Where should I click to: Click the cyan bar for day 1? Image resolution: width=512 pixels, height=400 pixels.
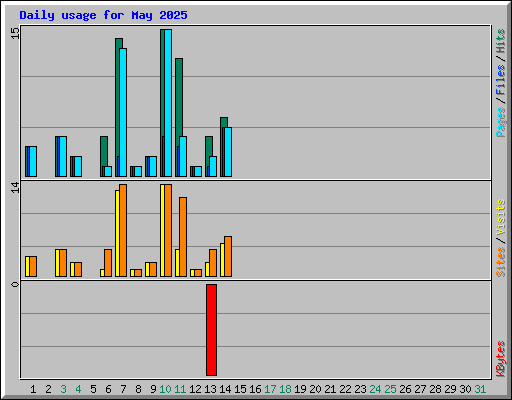33,161
